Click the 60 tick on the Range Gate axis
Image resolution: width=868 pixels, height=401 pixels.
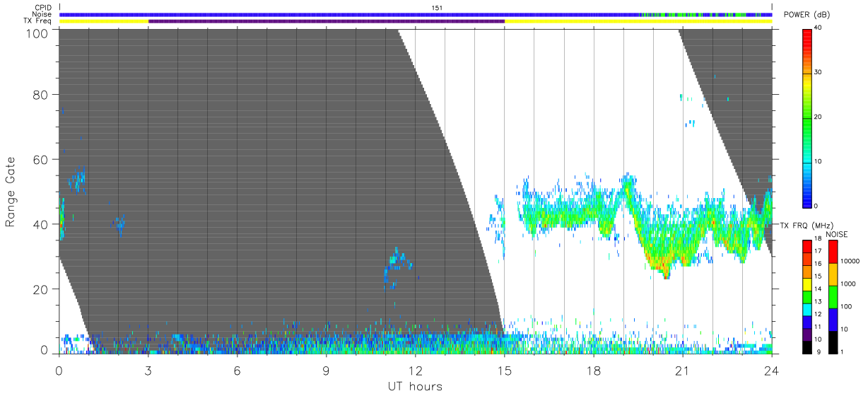click(x=40, y=159)
